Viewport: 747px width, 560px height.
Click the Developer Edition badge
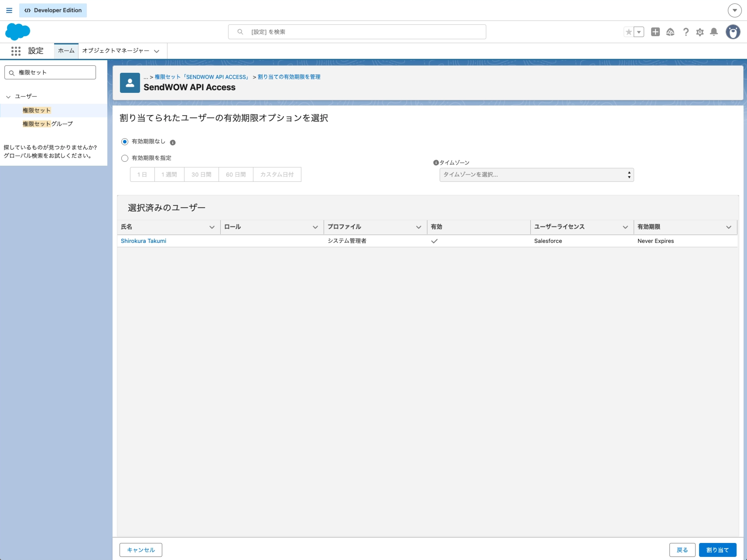pos(53,10)
